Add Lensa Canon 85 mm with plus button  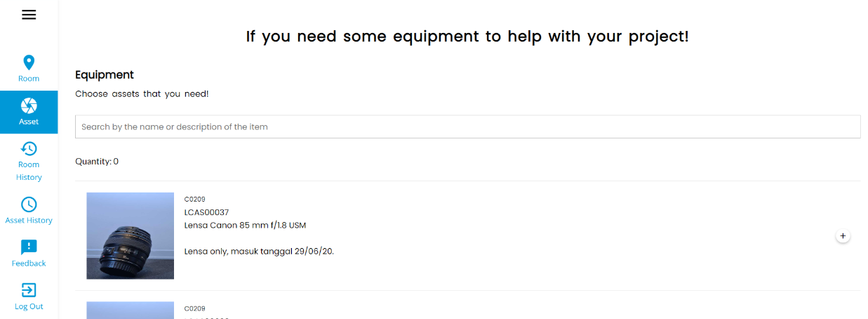click(x=843, y=236)
